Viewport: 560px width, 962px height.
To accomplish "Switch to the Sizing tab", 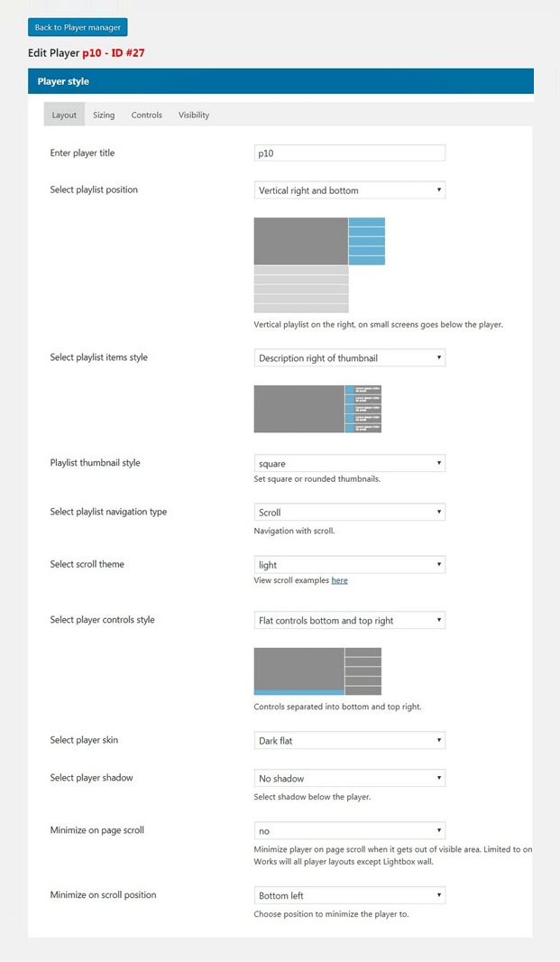I will [x=103, y=115].
